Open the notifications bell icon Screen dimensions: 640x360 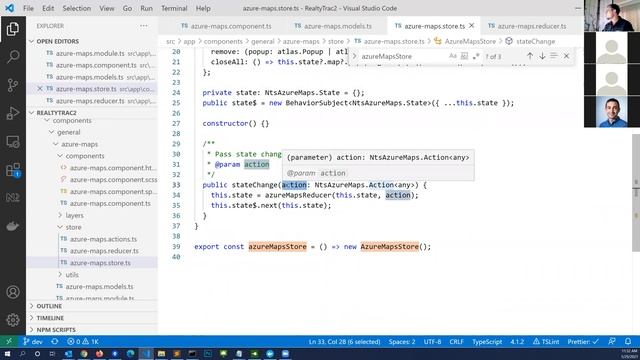(628, 342)
